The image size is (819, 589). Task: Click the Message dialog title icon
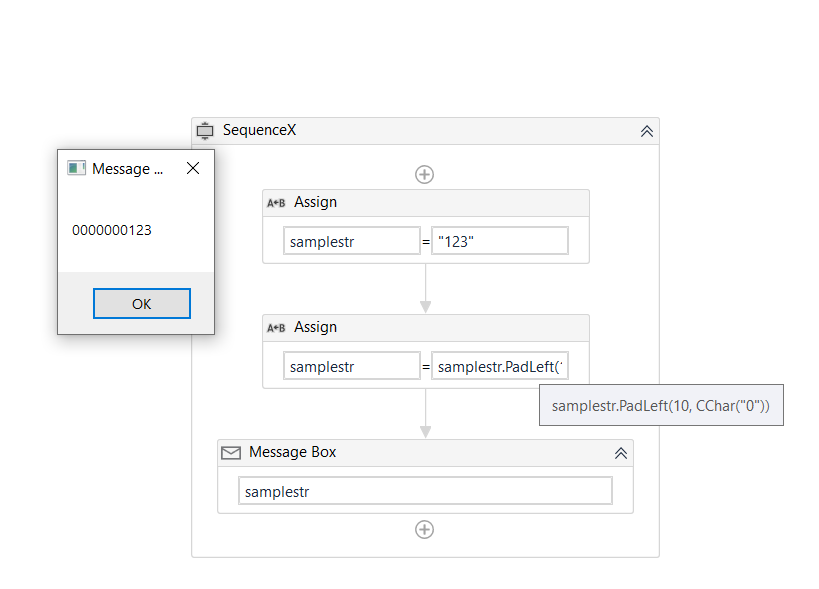[x=76, y=168]
